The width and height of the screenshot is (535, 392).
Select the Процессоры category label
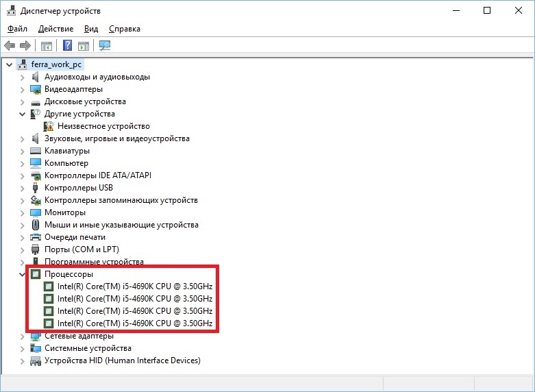tap(69, 274)
